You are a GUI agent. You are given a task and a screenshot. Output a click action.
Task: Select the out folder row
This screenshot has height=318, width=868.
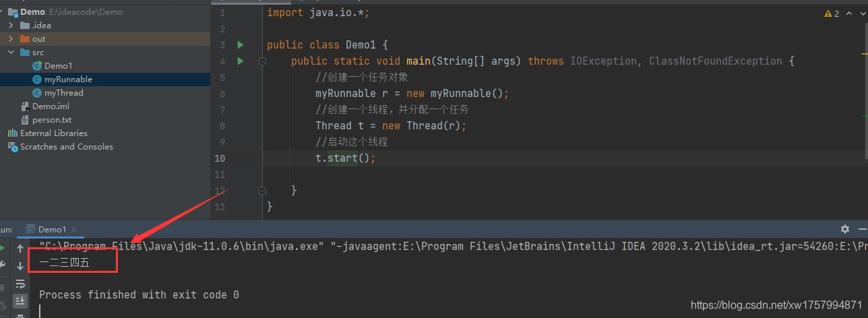105,39
